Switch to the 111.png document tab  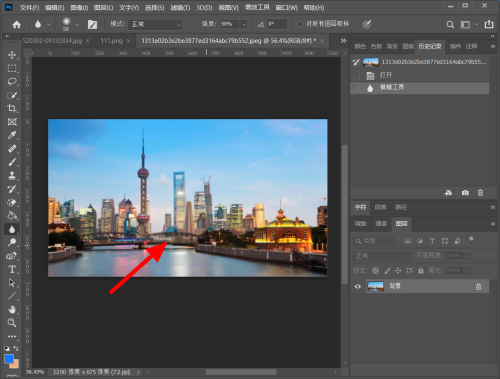(111, 41)
